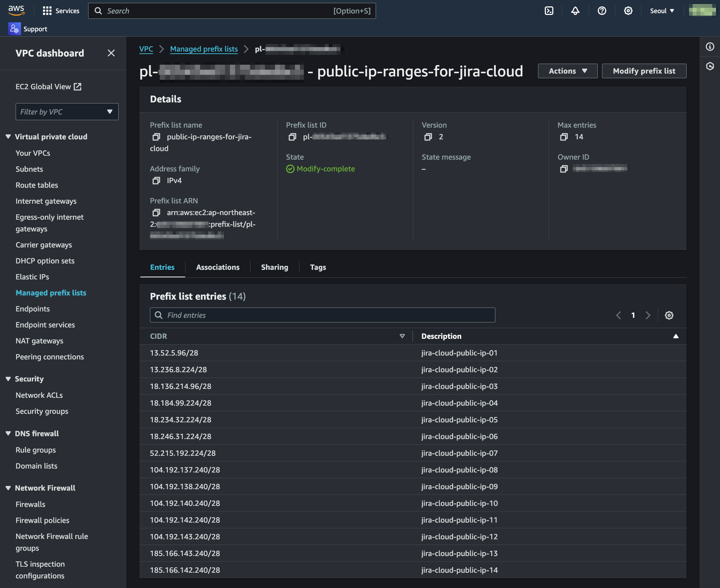Viewport: 720px width, 588px height.
Task: Expand the Filter by VPC dropdown
Action: [67, 112]
